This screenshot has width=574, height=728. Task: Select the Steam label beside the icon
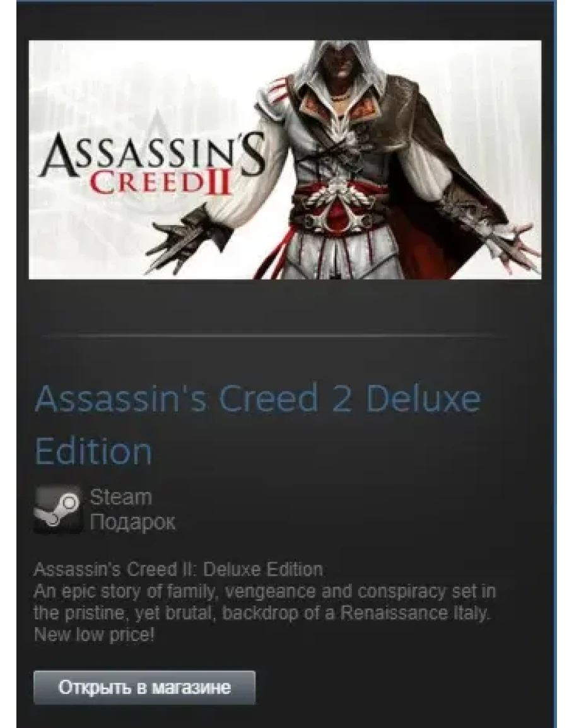[121, 497]
